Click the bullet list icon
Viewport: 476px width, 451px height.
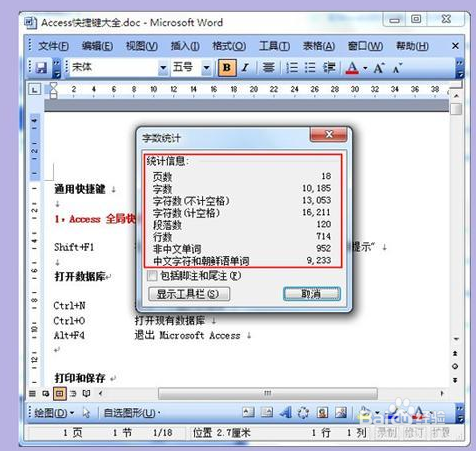pyautogui.click(x=310, y=68)
